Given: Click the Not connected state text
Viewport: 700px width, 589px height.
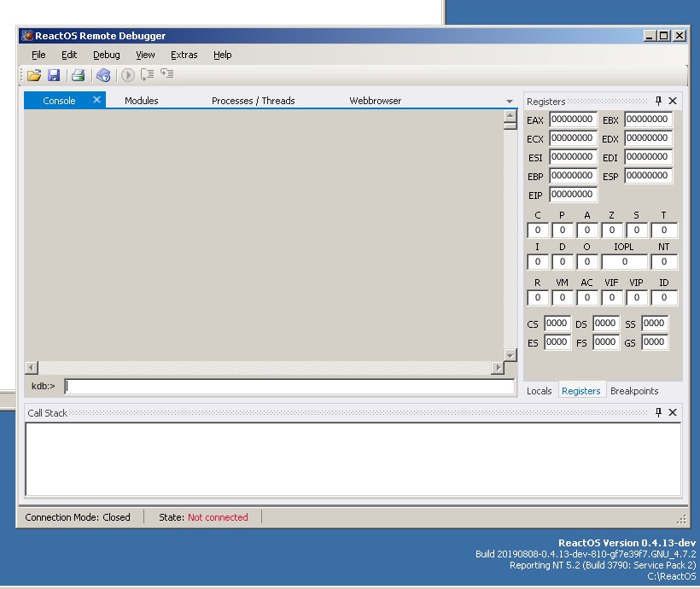Looking at the screenshot, I should tap(218, 517).
